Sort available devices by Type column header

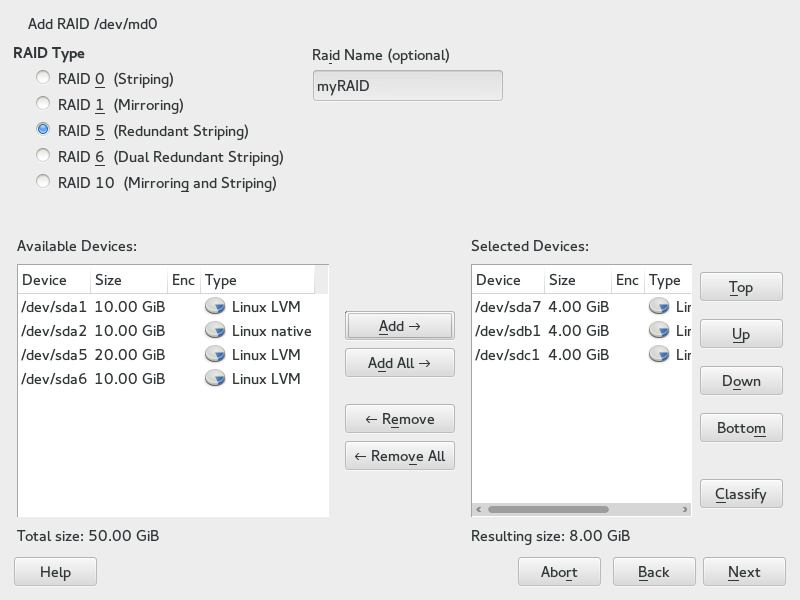click(257, 280)
